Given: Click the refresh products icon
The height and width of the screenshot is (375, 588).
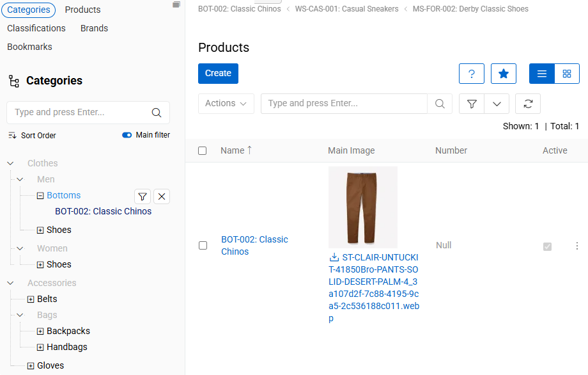Looking at the screenshot, I should 528,104.
